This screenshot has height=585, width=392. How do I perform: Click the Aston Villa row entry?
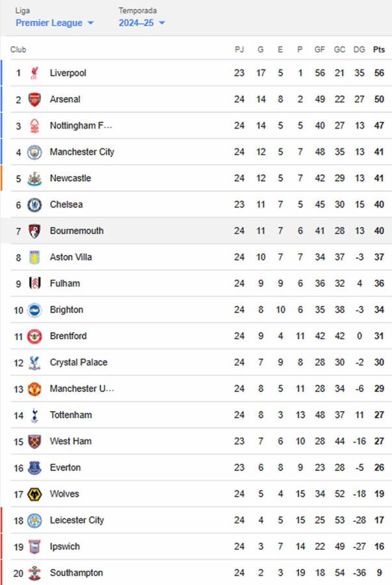click(195, 257)
